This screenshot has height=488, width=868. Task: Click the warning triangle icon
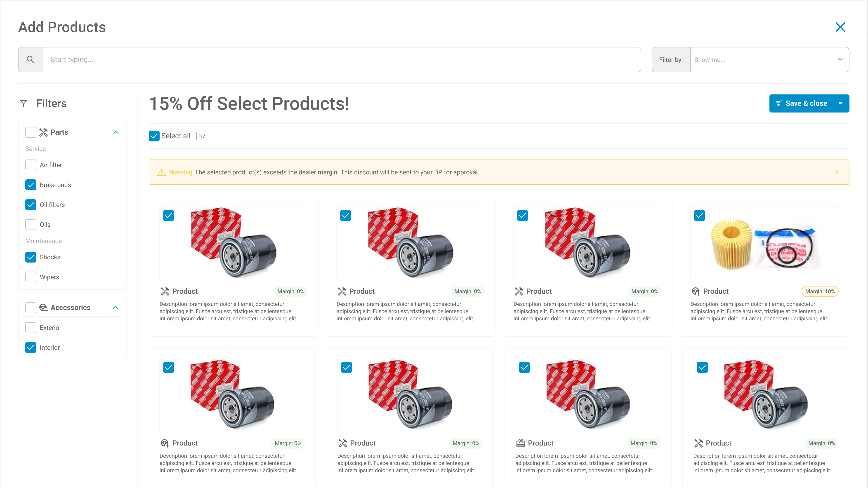pyautogui.click(x=162, y=172)
